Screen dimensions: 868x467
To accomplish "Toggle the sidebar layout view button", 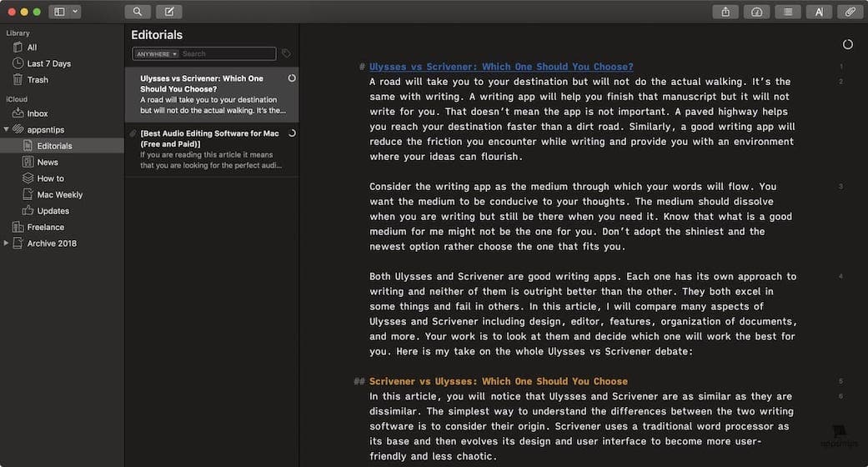I will point(60,12).
